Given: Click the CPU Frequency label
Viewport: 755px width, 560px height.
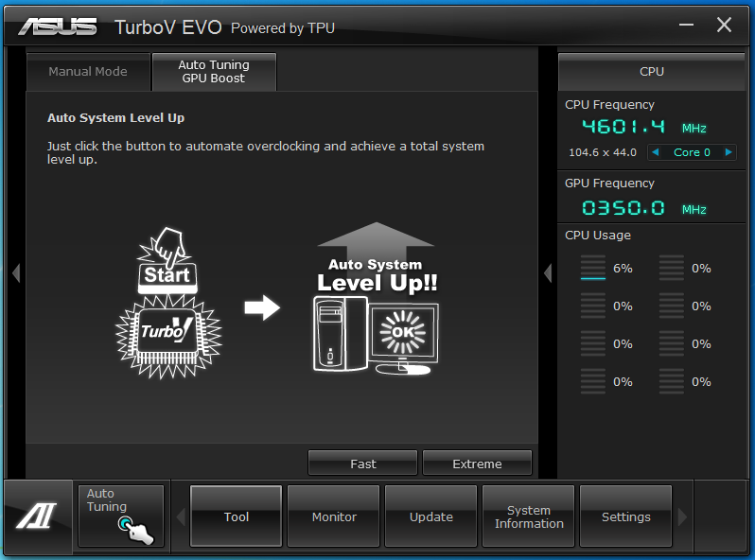Looking at the screenshot, I should 609,104.
